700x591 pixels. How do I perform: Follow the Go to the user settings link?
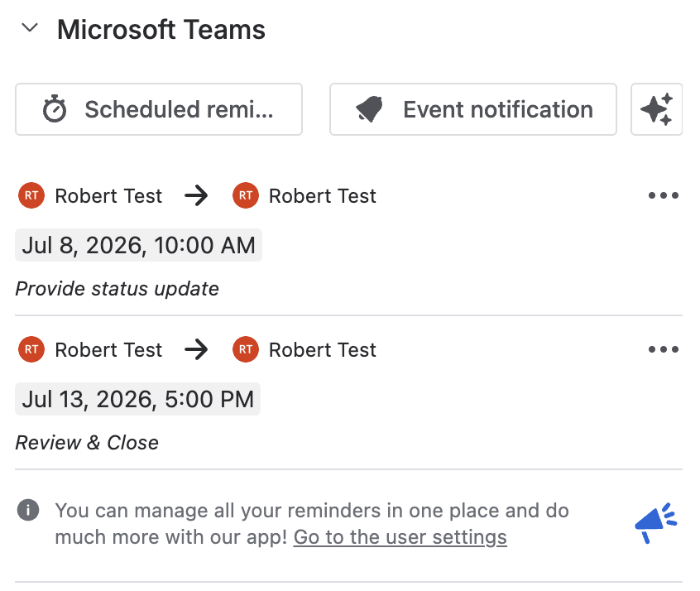[x=400, y=537]
